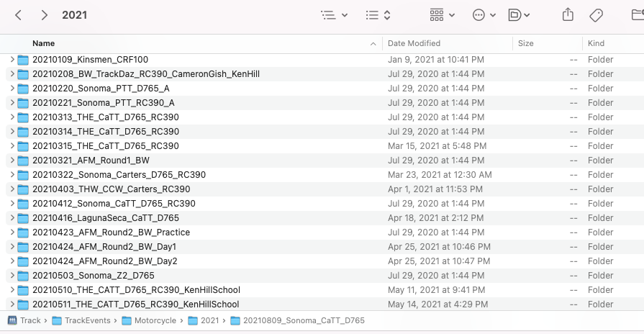Click date Jan 9, 2021 at 10:41 PM
Image resolution: width=644 pixels, height=334 pixels.
tap(436, 60)
